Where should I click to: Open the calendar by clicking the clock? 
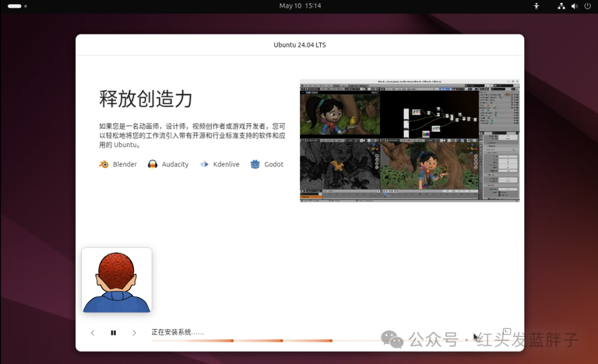tap(300, 6)
